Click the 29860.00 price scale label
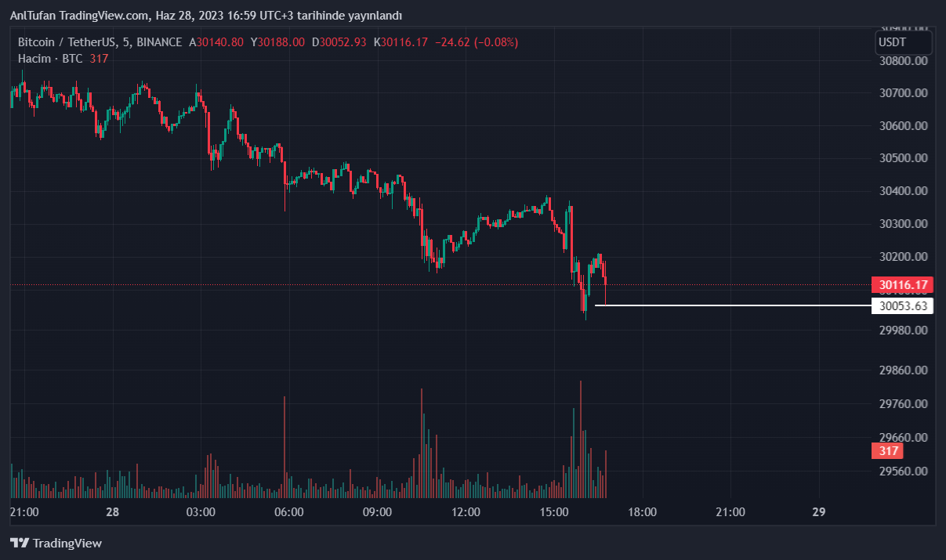 (x=904, y=370)
